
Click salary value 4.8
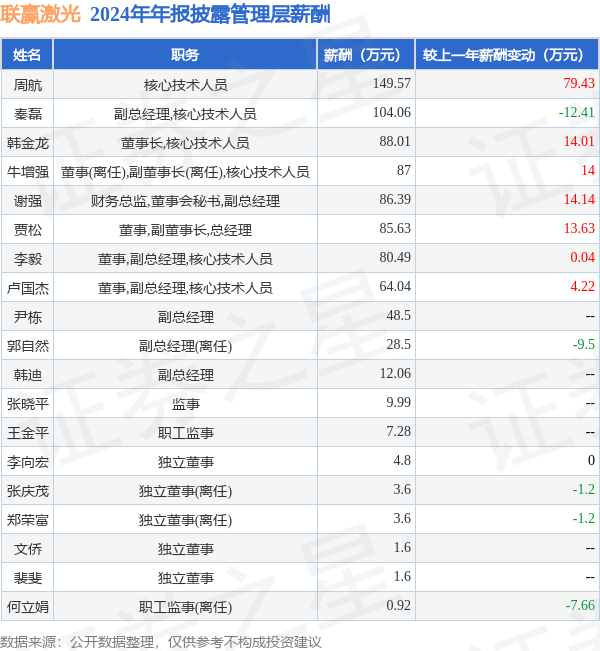[402, 460]
